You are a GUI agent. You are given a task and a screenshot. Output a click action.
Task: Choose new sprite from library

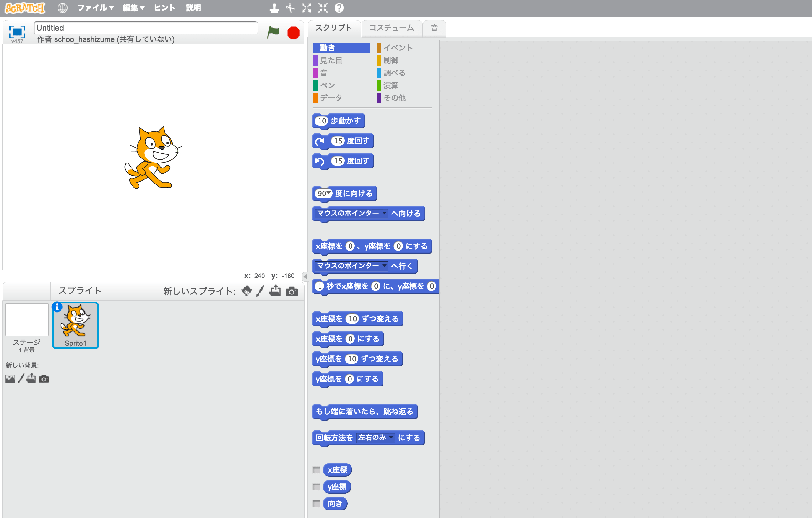247,291
